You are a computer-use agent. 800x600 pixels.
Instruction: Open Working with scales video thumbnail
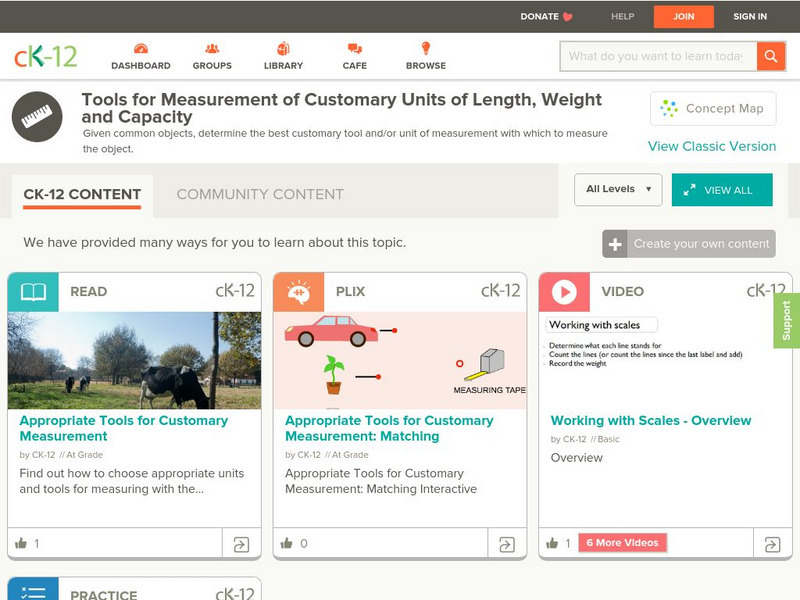(x=665, y=360)
